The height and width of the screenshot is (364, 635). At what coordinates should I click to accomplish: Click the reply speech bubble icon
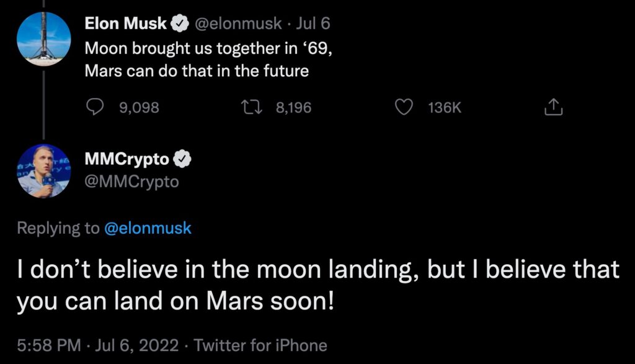(x=94, y=108)
